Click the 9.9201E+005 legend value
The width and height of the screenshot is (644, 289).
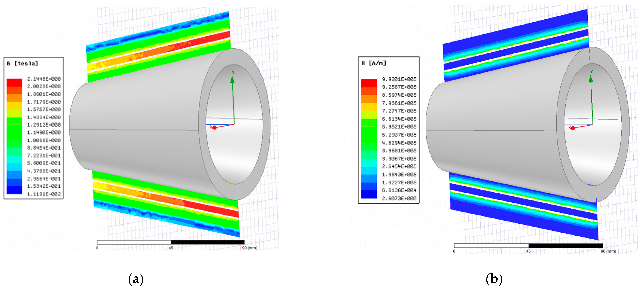(x=399, y=79)
